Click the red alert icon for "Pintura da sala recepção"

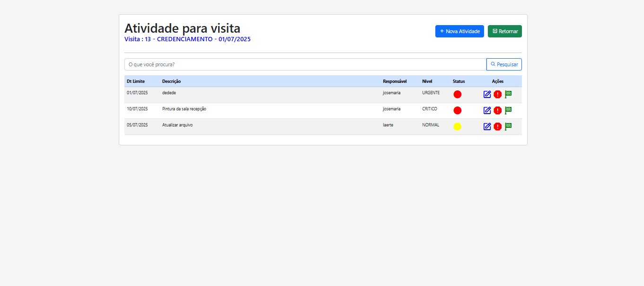click(497, 110)
